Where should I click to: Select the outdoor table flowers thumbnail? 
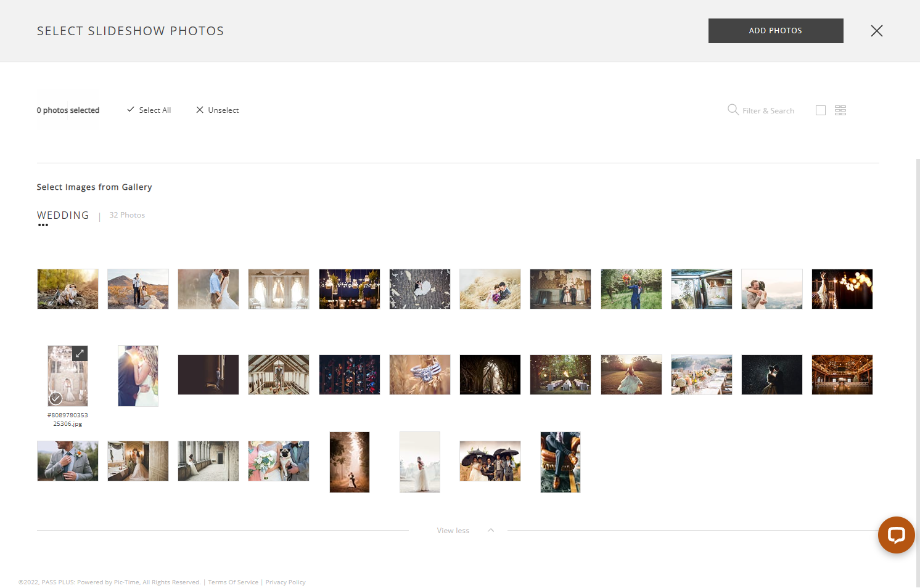tap(702, 375)
